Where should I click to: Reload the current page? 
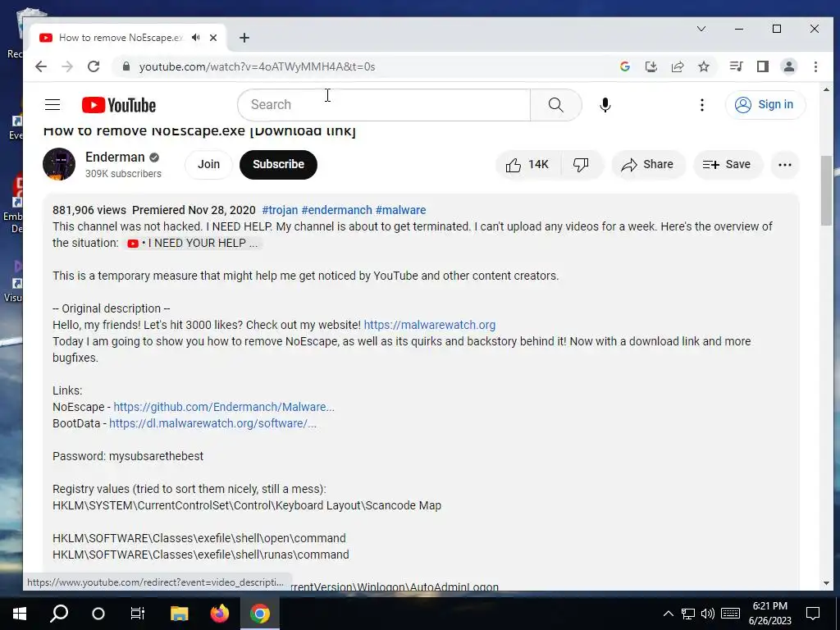[94, 66]
